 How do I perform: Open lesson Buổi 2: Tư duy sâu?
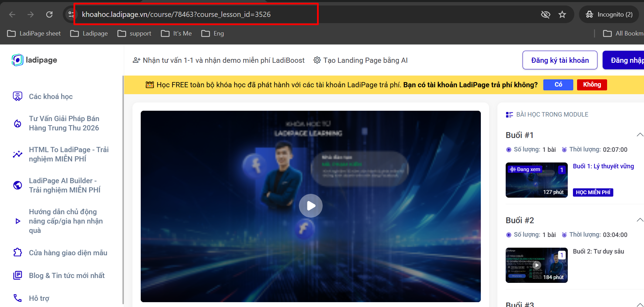[x=598, y=251]
